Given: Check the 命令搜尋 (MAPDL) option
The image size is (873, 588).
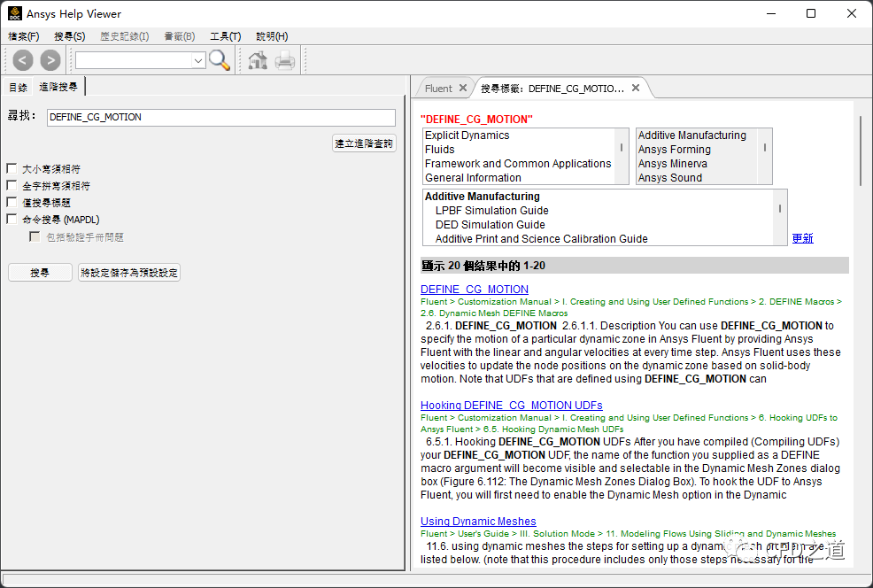Looking at the screenshot, I should (12, 219).
